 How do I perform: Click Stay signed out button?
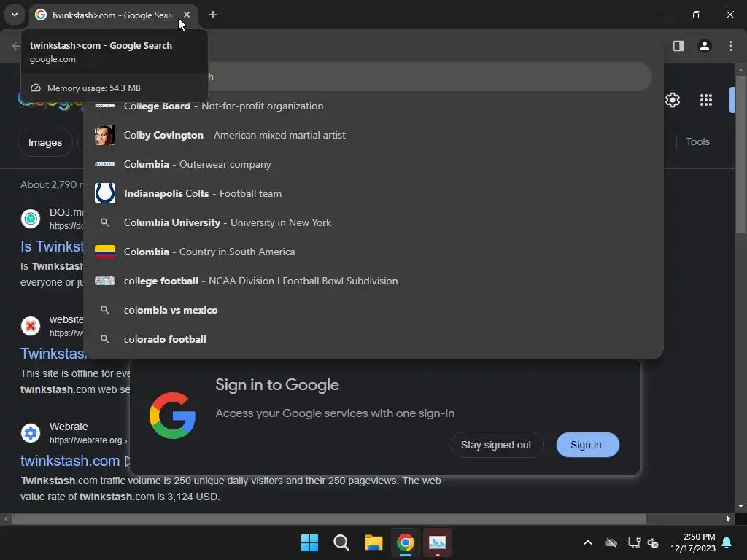496,445
